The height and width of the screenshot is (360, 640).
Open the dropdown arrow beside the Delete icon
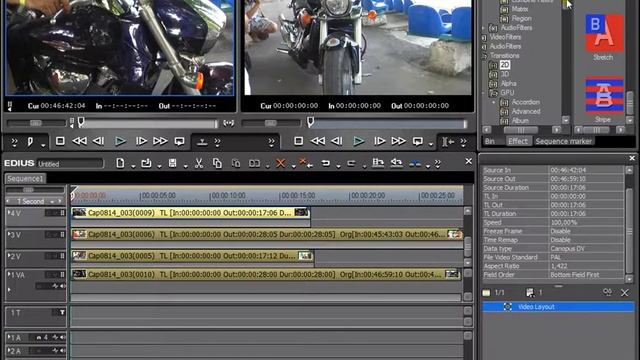pyautogui.click(x=293, y=166)
